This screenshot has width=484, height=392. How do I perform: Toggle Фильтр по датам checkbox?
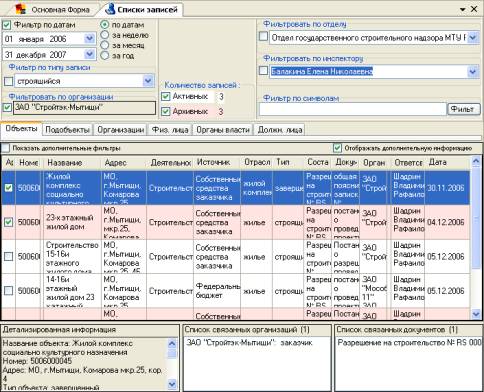(x=7, y=25)
